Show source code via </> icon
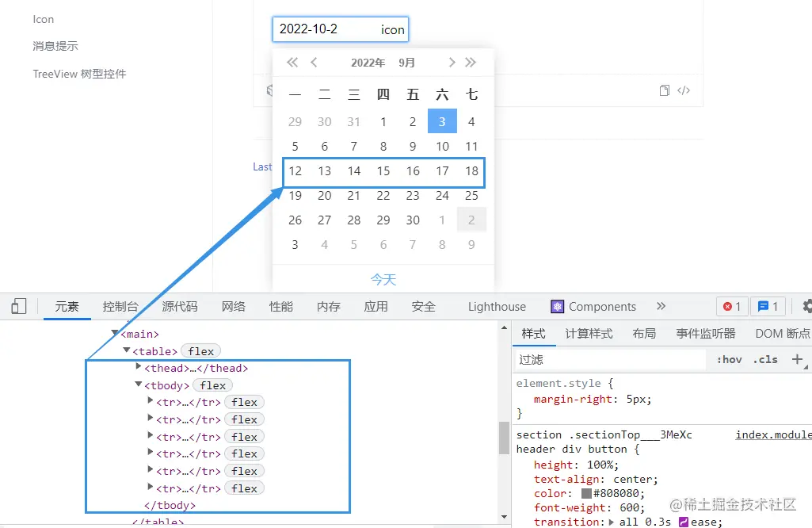The width and height of the screenshot is (812, 528). tap(684, 90)
